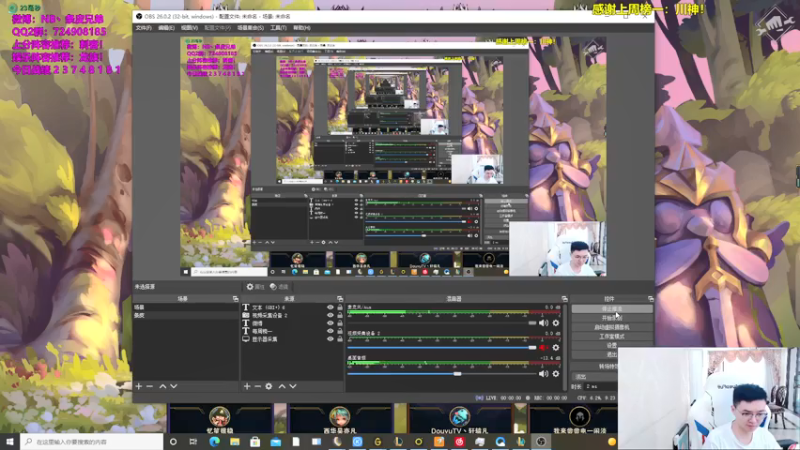Toggle visibility of third source row
Image resolution: width=800 pixels, height=450 pixels.
point(330,323)
